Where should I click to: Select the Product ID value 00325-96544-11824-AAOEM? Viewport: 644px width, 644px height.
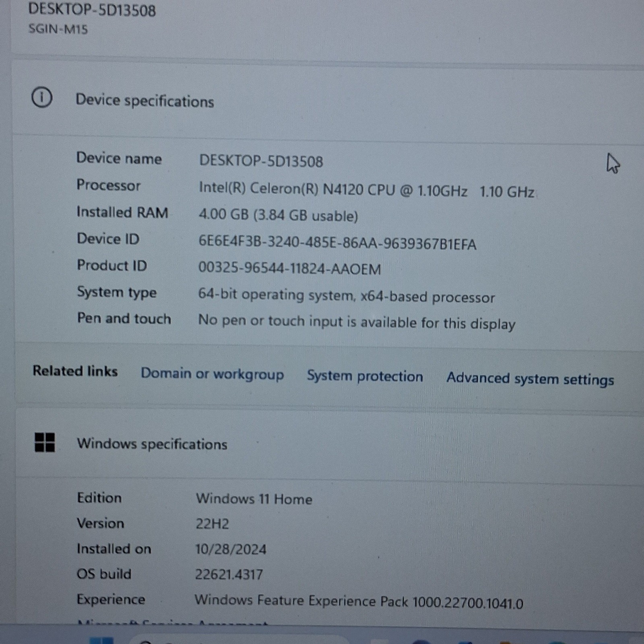[x=289, y=268]
